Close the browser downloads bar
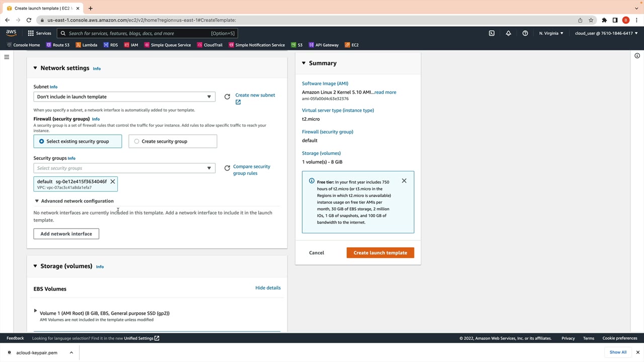Viewport: 644px width, 362px height. click(x=637, y=352)
